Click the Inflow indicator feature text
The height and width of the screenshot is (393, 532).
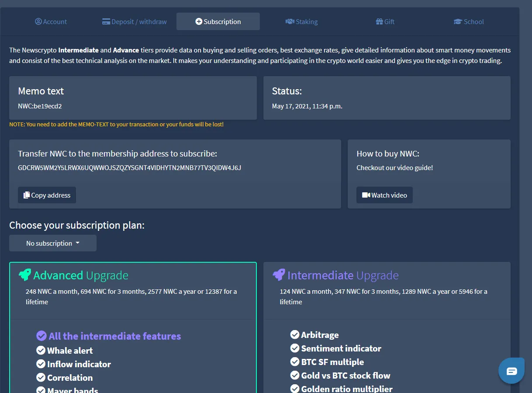pyautogui.click(x=79, y=364)
